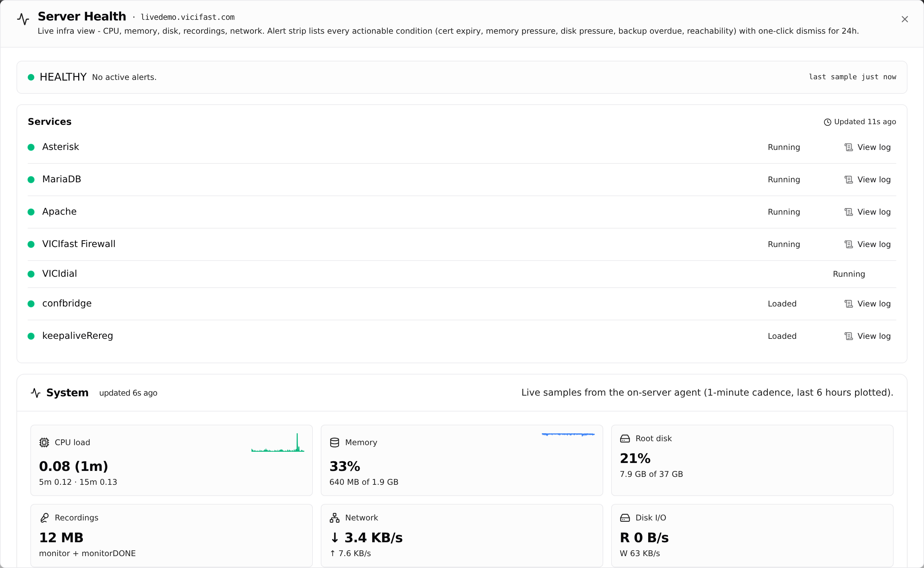The image size is (924, 568).
Task: Click the 'monitor + monitorDONE' text
Action: pyautogui.click(x=87, y=553)
